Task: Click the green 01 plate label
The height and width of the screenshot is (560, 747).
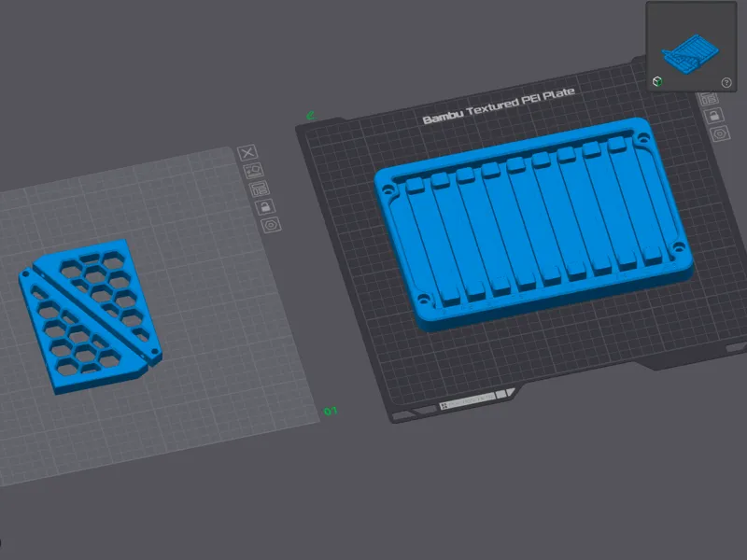Action: [331, 411]
